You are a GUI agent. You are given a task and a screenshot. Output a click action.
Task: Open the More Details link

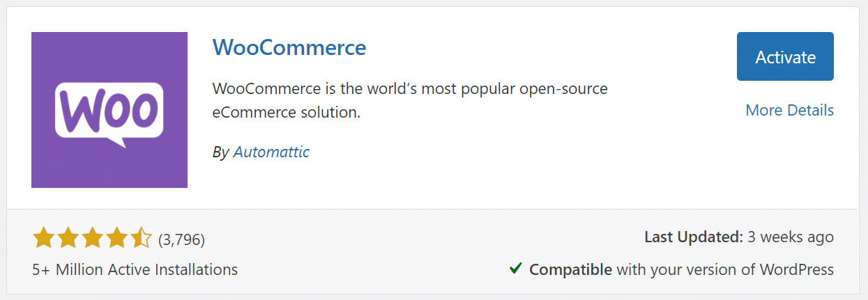(x=789, y=110)
